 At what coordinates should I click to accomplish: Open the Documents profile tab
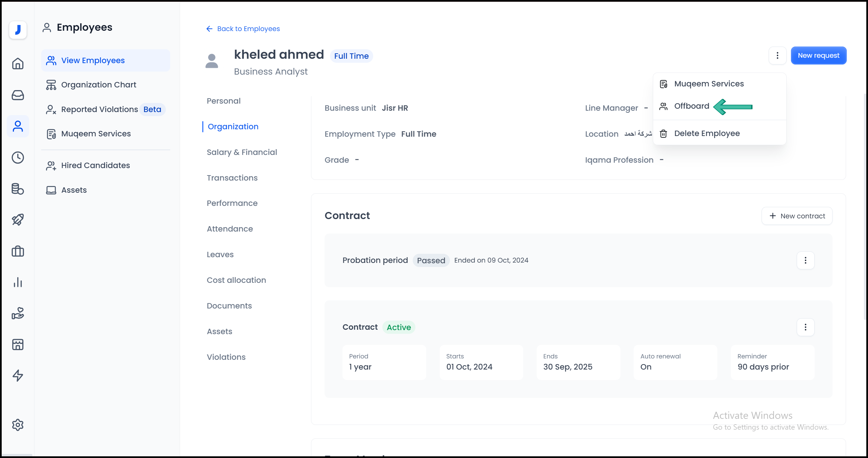(x=229, y=306)
